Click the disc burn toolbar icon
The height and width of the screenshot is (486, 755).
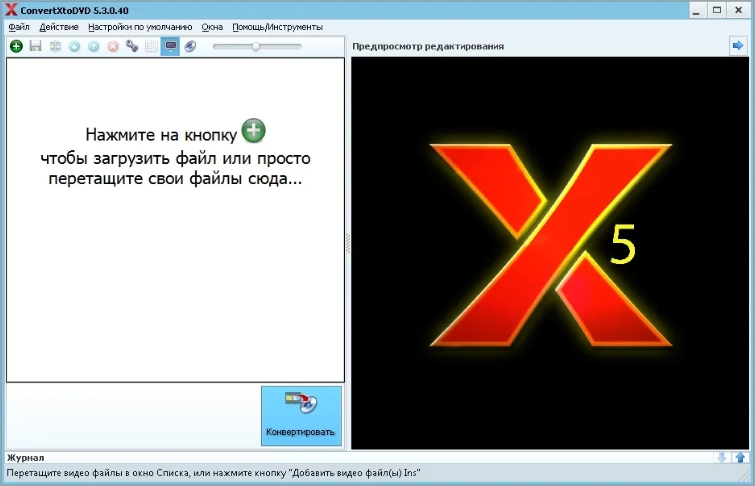(190, 46)
